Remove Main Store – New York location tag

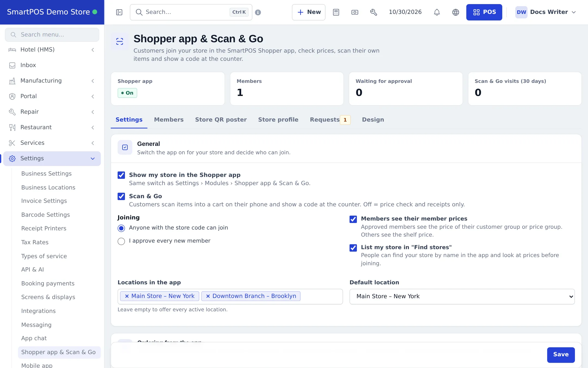pyautogui.click(x=127, y=296)
